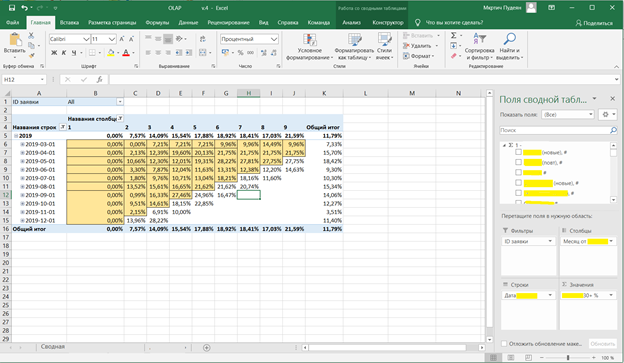Click the percent style icon

[x=240, y=53]
